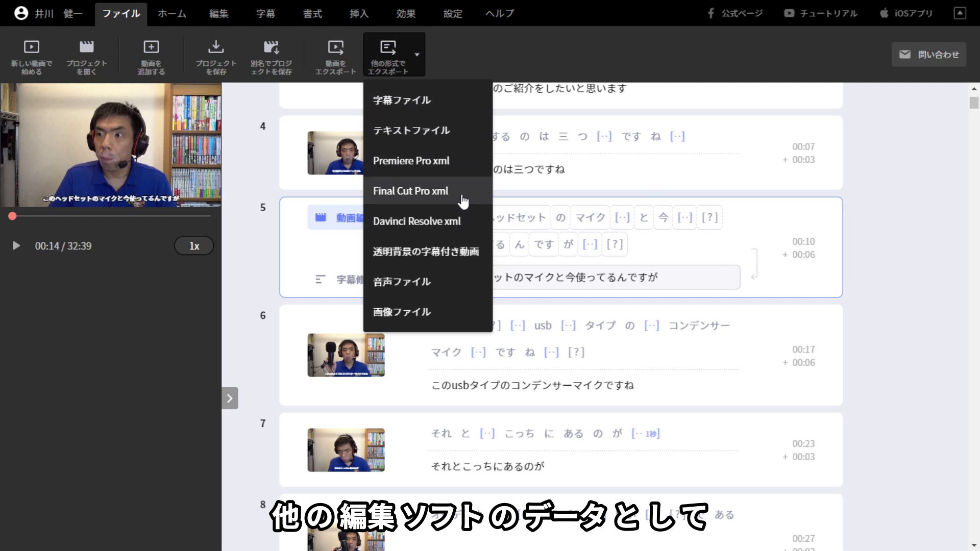Click timestamp 00:23 of clip 7
Viewport: 980px width, 551px height.
click(803, 444)
